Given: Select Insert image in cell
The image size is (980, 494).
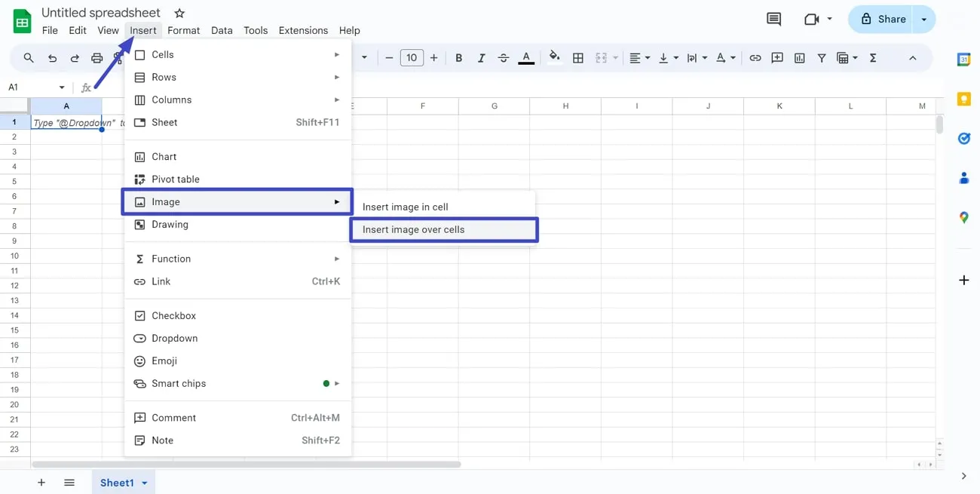Looking at the screenshot, I should (x=443, y=207).
